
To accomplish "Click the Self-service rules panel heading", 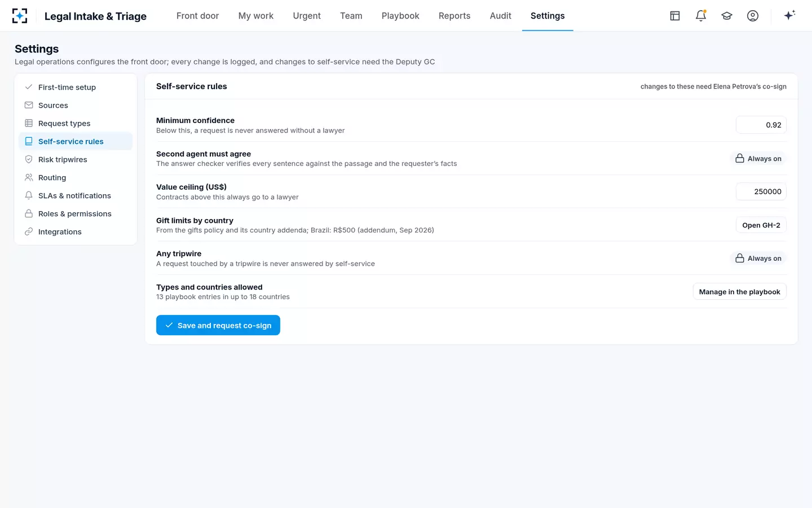I will pyautogui.click(x=192, y=86).
